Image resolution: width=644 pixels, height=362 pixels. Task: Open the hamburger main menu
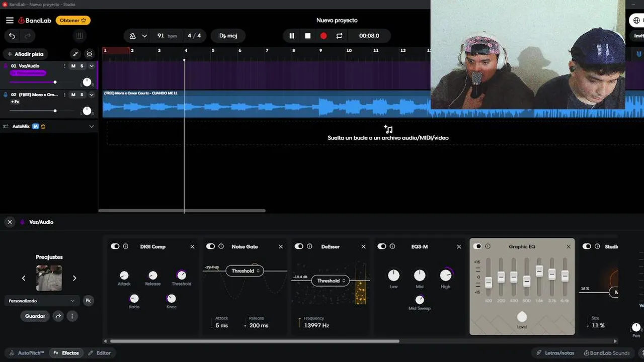pos(10,20)
